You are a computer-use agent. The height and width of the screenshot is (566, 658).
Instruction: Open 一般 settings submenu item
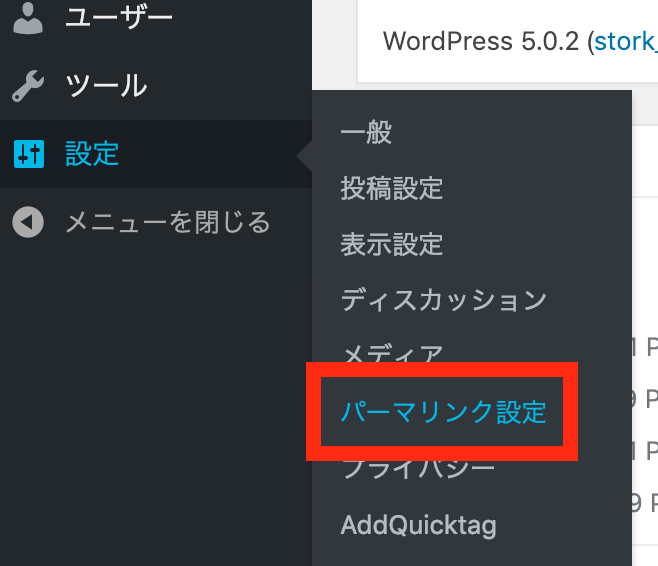366,132
